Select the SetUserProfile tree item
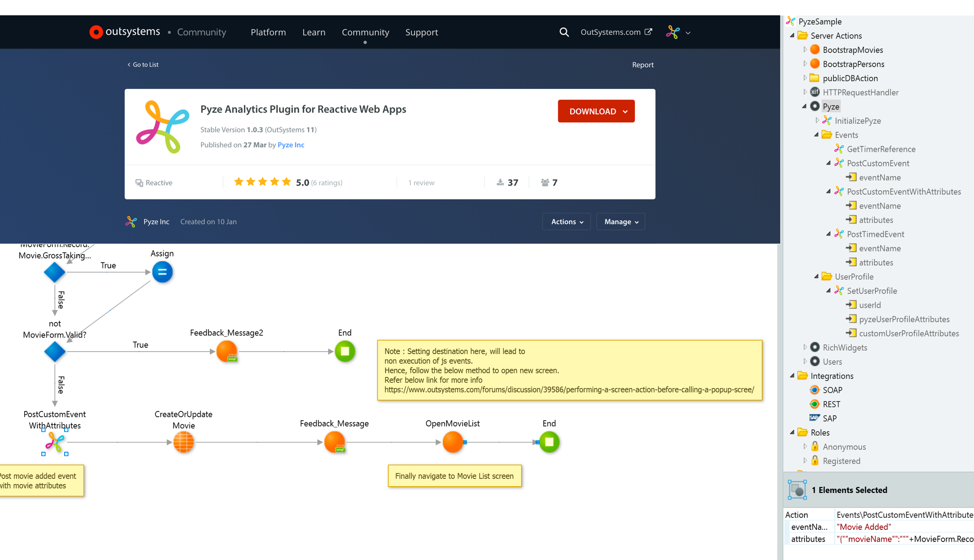 [x=872, y=290]
